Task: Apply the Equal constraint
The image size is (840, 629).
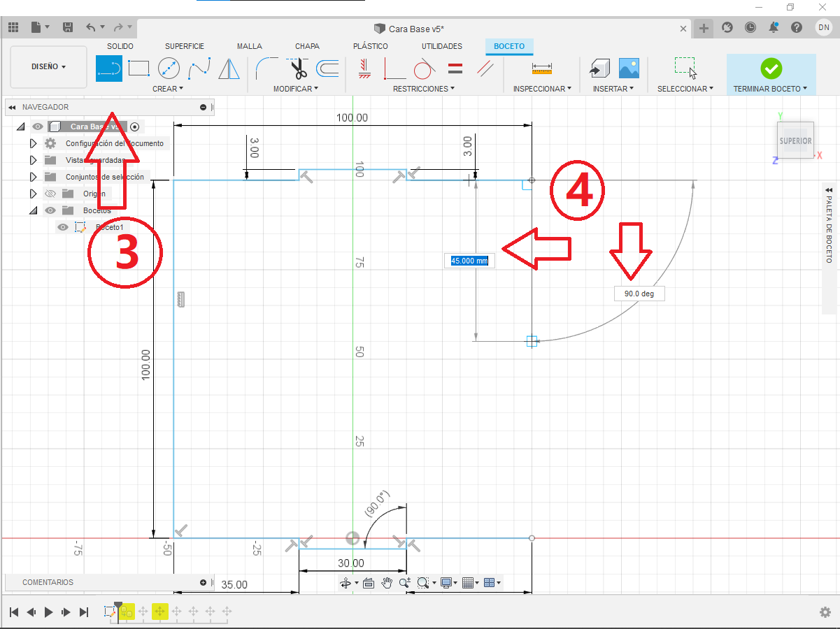Action: point(455,68)
